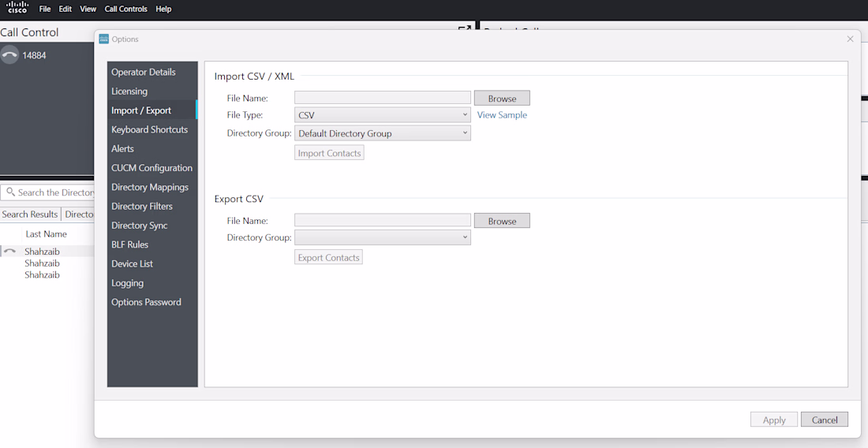Screen dimensions: 868x448
Task: Click the View Sample link
Action: [x=502, y=115]
